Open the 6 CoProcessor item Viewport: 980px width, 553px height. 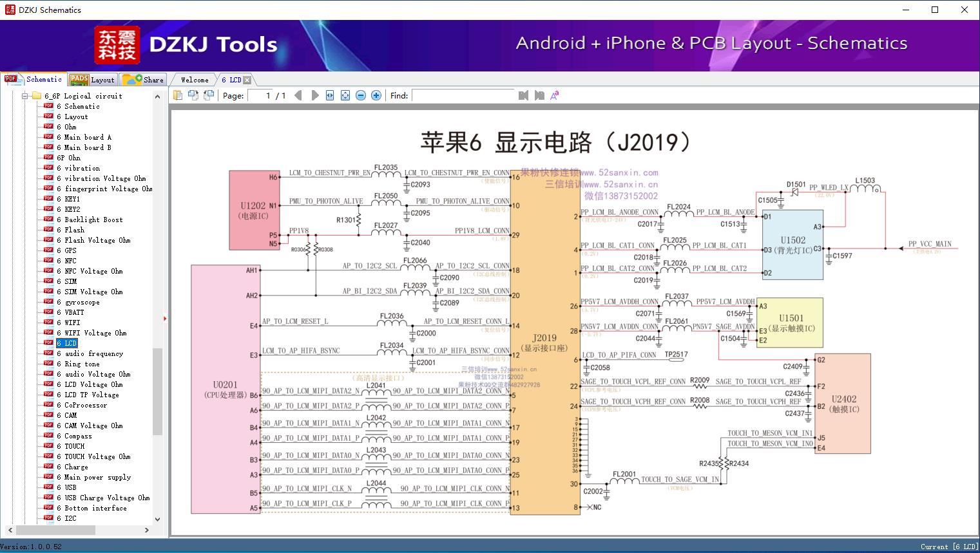(x=82, y=405)
